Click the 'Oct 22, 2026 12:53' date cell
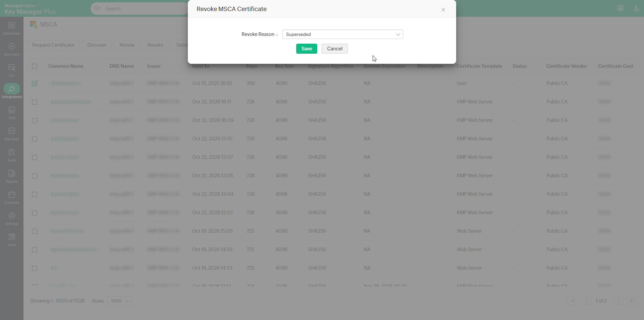This screenshot has width=644, height=320. coord(212,213)
